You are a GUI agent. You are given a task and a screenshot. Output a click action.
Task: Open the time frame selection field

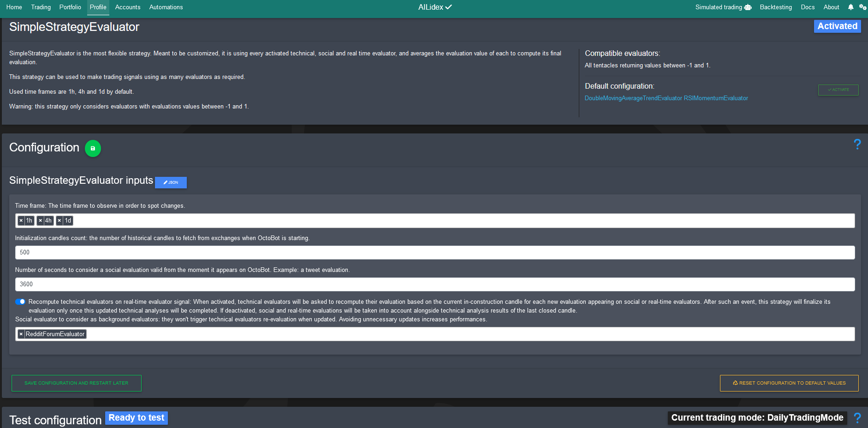tap(277, 221)
